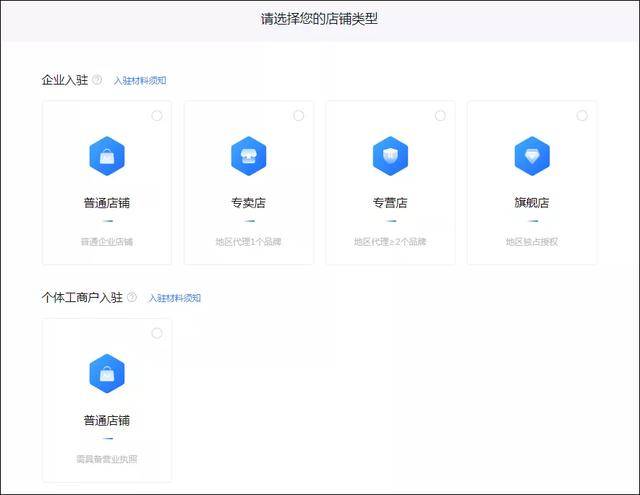Click the 专卖店 title text
Screen dimensions: 640x495
tap(248, 203)
